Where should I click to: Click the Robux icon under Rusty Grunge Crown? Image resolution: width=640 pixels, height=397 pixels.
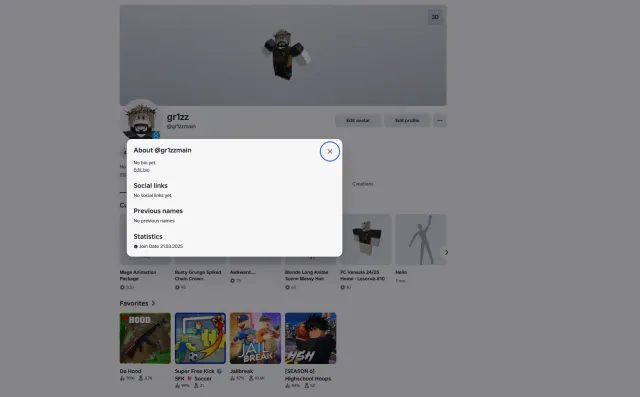coord(177,287)
